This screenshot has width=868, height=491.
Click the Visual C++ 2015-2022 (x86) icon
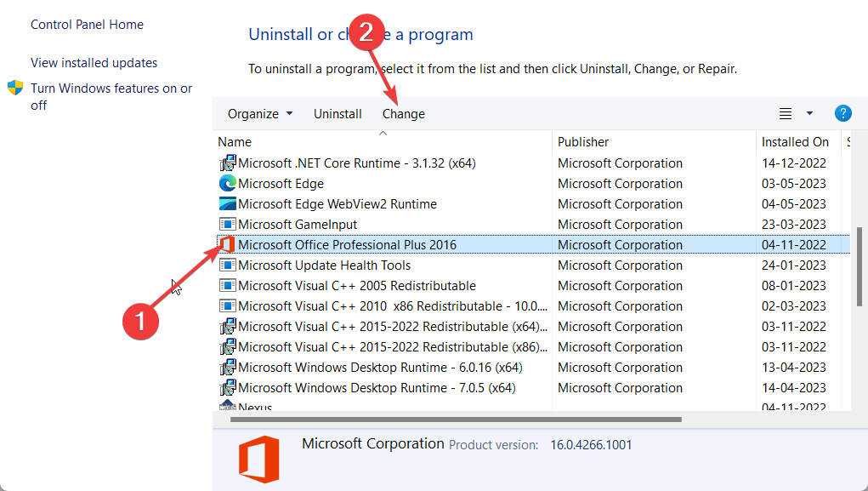(228, 347)
